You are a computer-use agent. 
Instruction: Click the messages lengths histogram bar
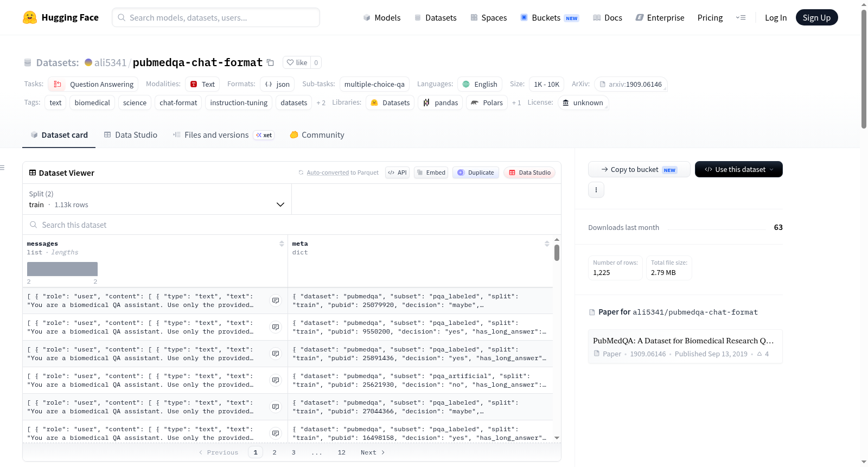click(62, 269)
